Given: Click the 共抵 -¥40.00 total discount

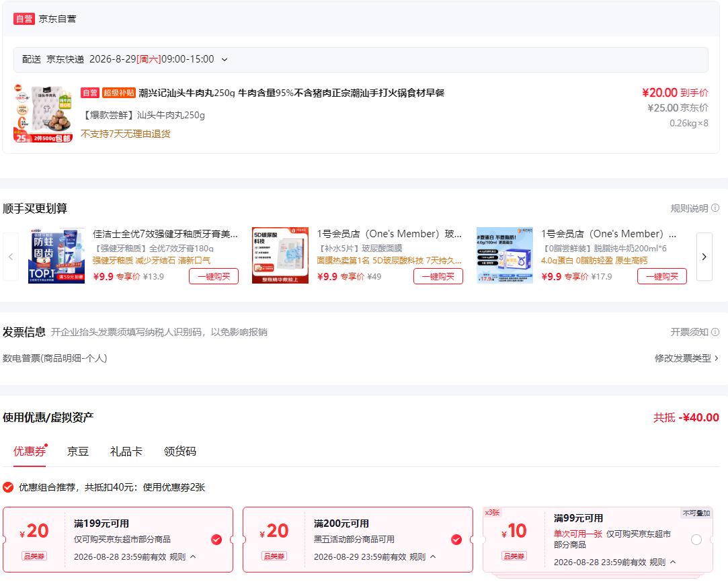Looking at the screenshot, I should coord(686,417).
